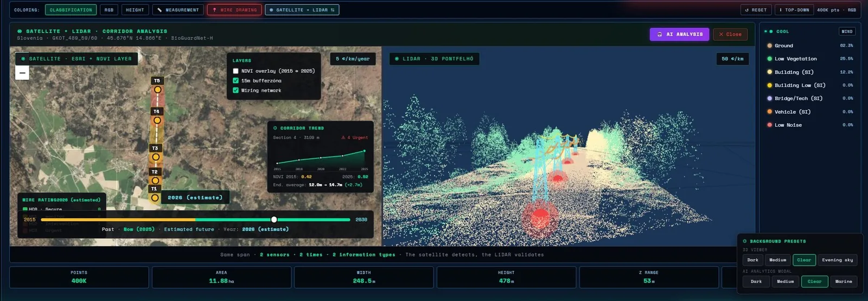Click the circular-arrow icon on Reset
Image resolution: width=868 pixels, height=301 pixels.
[x=747, y=10]
